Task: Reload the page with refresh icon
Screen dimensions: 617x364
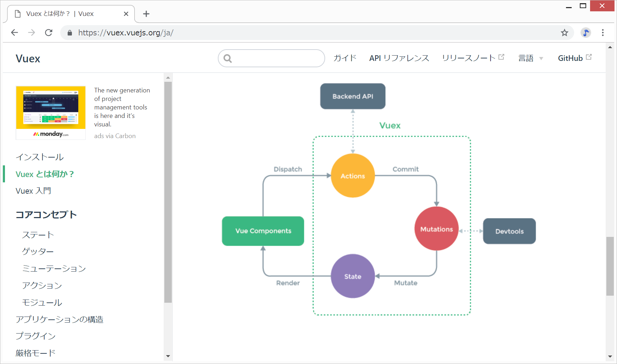Action: [x=49, y=33]
